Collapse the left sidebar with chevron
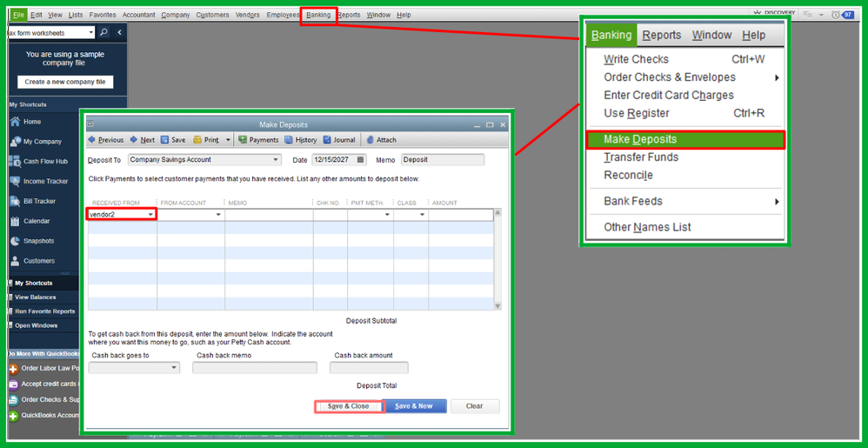The image size is (868, 448). (119, 33)
